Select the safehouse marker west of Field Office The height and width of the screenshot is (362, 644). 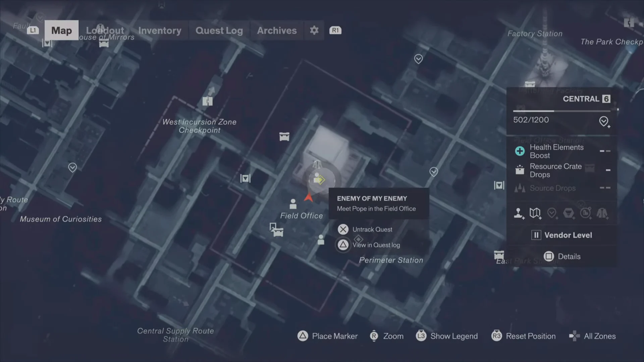point(245,178)
